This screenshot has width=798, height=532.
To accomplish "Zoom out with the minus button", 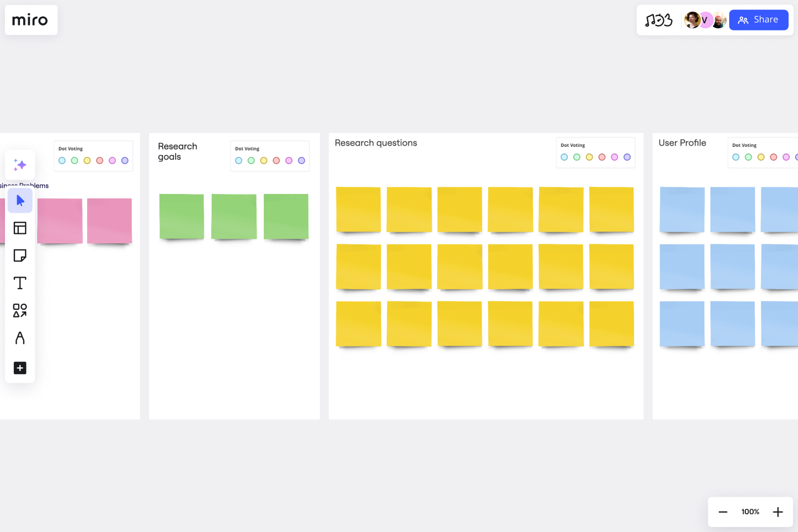I will coord(723,512).
